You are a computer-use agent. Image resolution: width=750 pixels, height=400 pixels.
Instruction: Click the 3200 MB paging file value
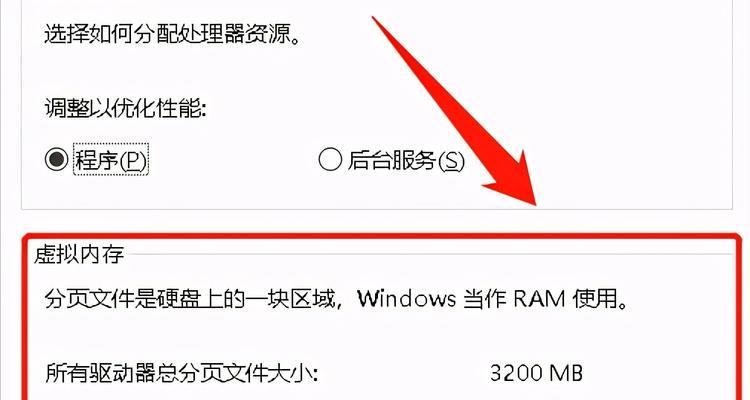pyautogui.click(x=536, y=373)
